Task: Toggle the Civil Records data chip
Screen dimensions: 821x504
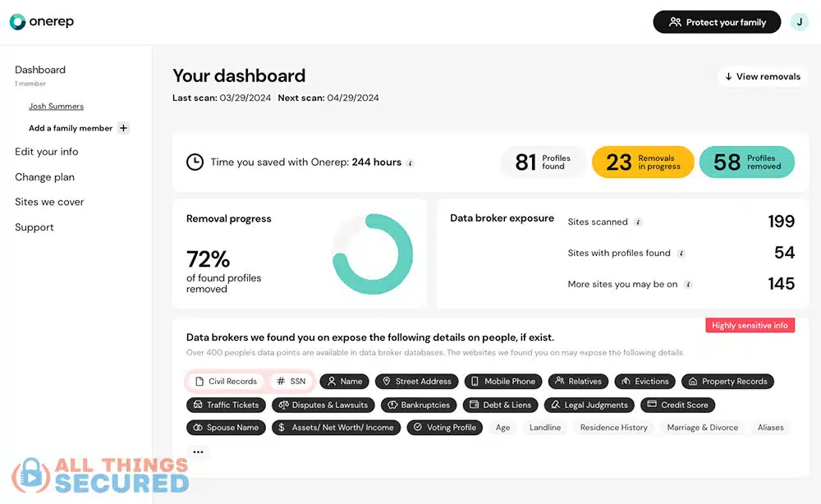Action: pos(227,381)
